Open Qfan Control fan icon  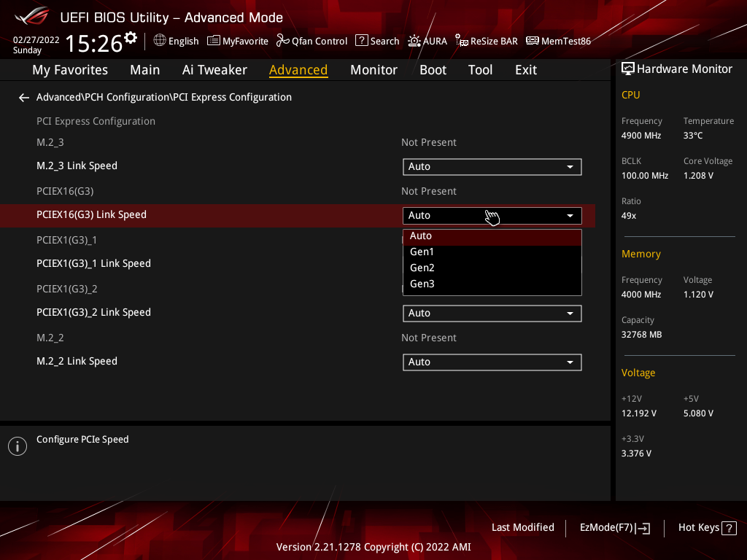282,41
